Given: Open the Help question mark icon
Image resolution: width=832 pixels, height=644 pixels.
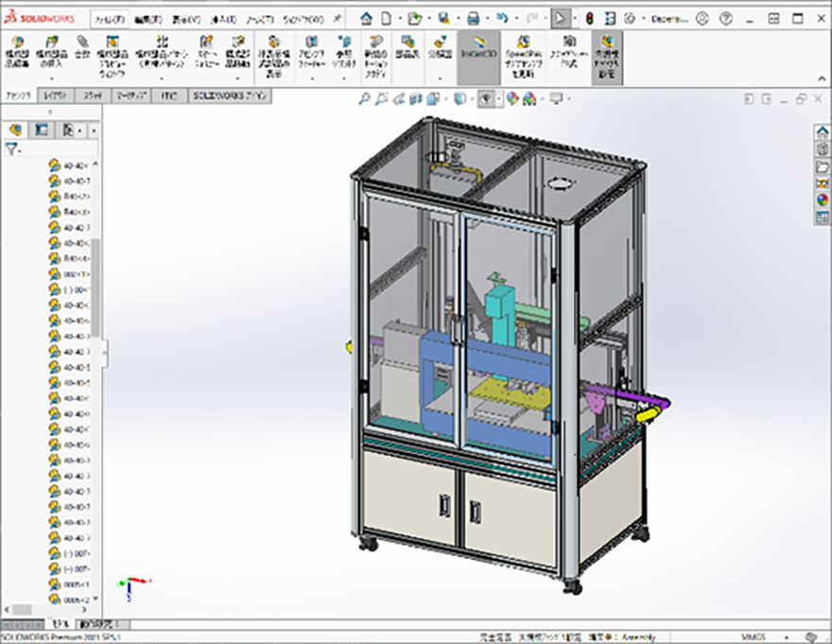Looking at the screenshot, I should point(725,18).
